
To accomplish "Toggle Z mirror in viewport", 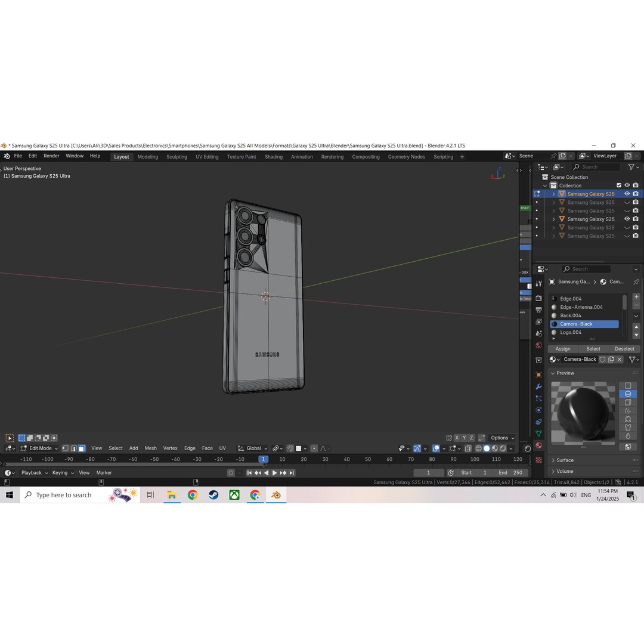I will coord(472,438).
